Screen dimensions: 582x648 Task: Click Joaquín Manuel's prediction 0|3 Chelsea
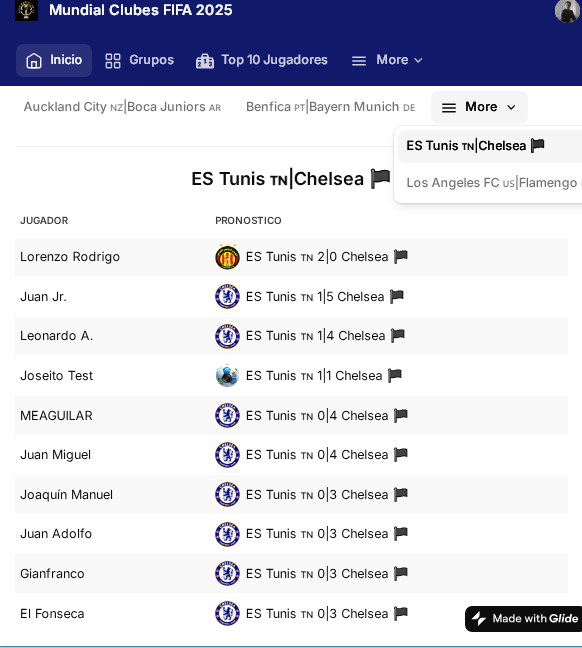(x=327, y=494)
